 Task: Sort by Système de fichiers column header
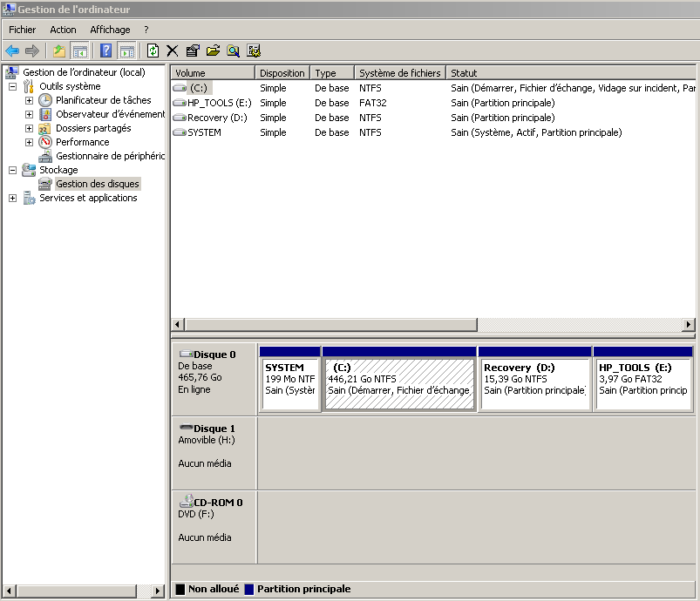(400, 73)
